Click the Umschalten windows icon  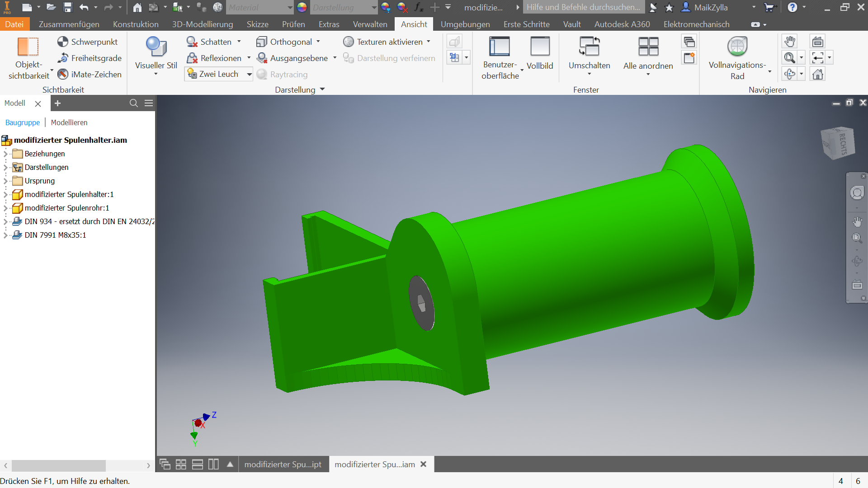(590, 47)
